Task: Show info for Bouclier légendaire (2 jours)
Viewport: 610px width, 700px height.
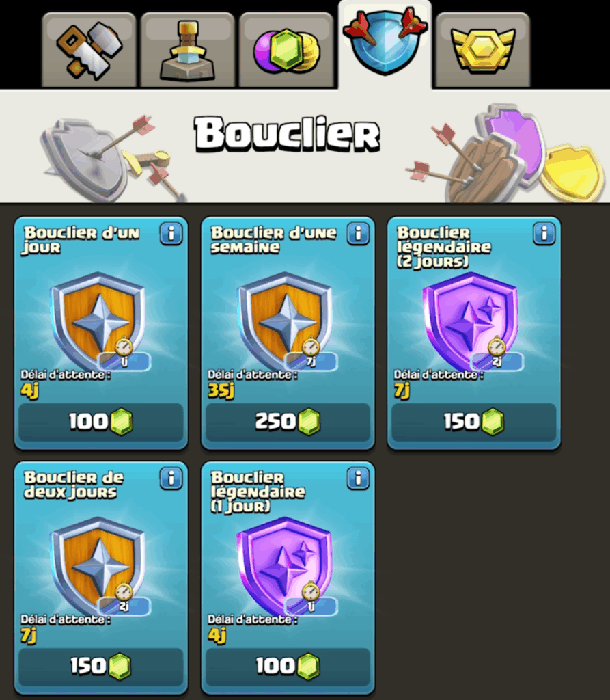Action: 544,234
